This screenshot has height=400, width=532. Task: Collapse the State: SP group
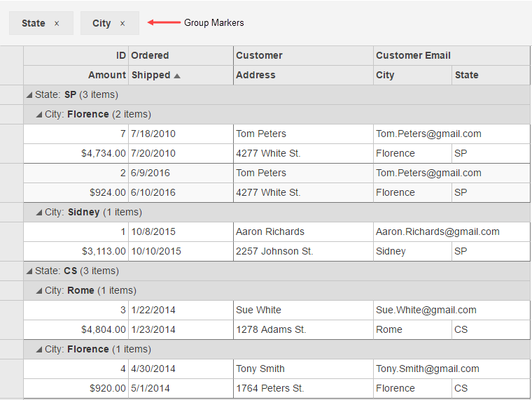coord(29,95)
